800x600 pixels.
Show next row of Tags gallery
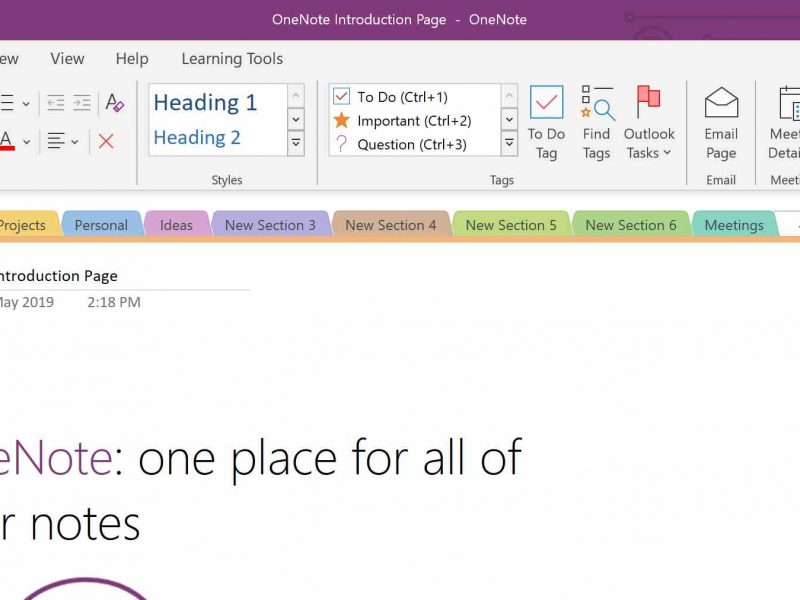coord(509,119)
